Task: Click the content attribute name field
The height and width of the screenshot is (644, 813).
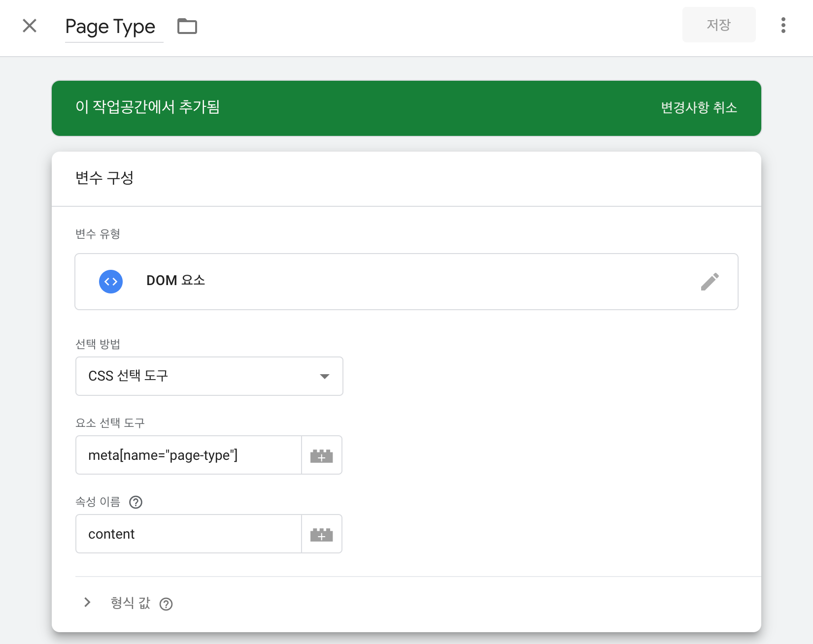Action: tap(187, 534)
